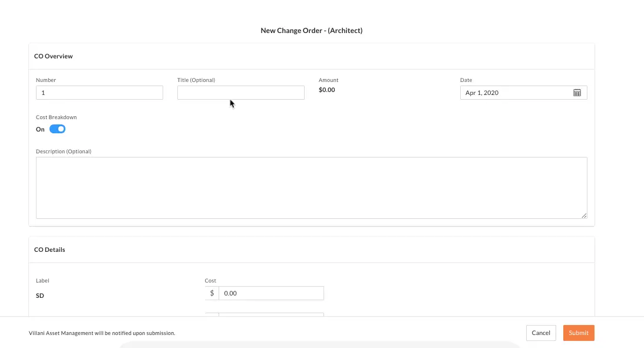Viewport: 644px width, 348px height.
Task: Click the SD cost input field
Action: 271,293
